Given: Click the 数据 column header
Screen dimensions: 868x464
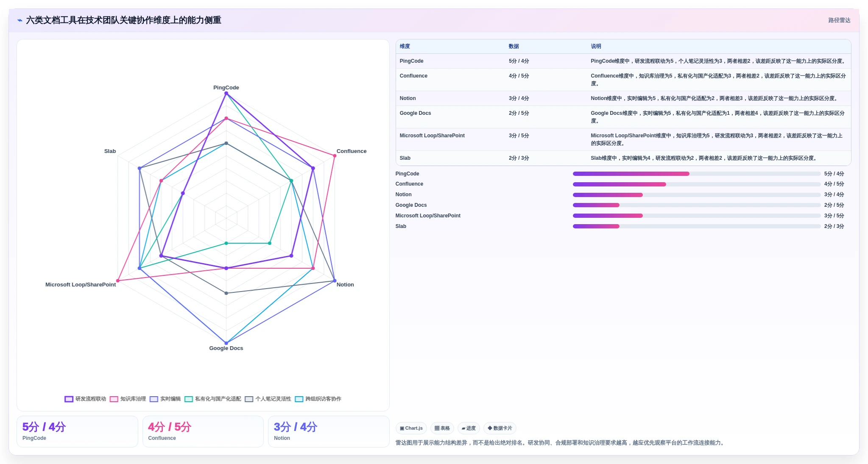Looking at the screenshot, I should (x=514, y=46).
